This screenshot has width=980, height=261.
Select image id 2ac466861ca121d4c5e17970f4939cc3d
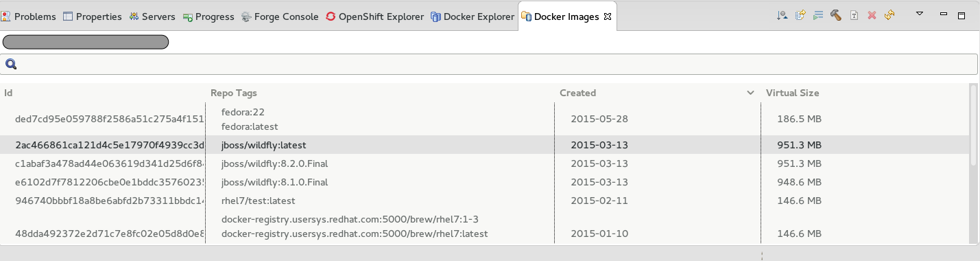pyautogui.click(x=110, y=145)
